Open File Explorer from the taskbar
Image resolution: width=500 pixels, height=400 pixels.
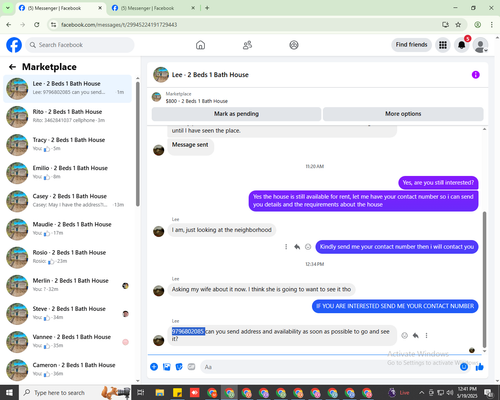[160, 393]
